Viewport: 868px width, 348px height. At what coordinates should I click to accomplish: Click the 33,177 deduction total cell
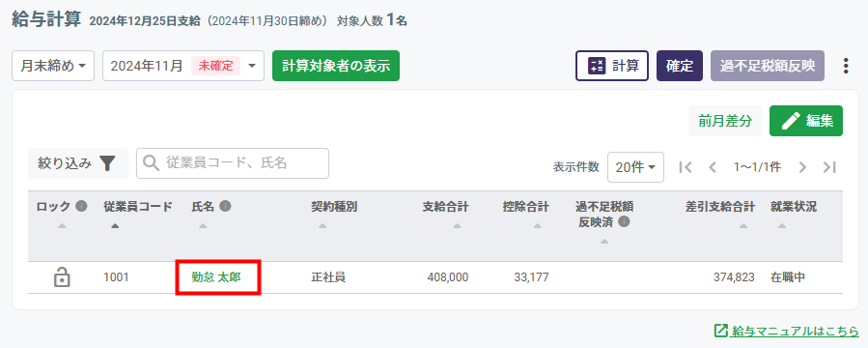(531, 277)
